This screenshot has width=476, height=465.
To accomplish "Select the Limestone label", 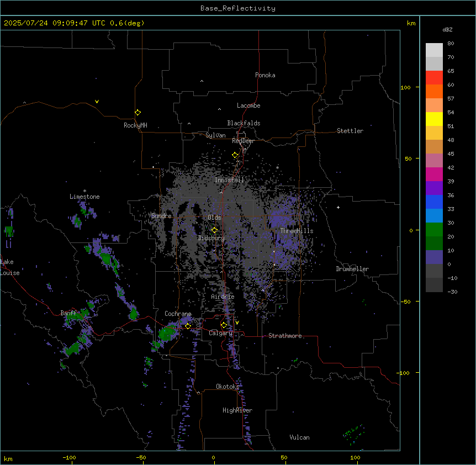I will [84, 197].
